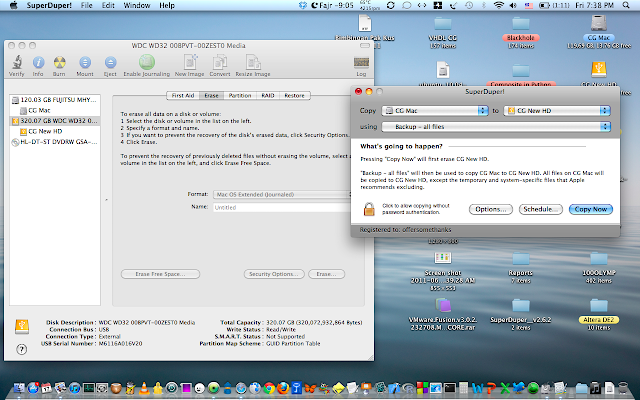Launch VLC cone icon in the Dock
The image size is (640, 400).
(x=144, y=388)
